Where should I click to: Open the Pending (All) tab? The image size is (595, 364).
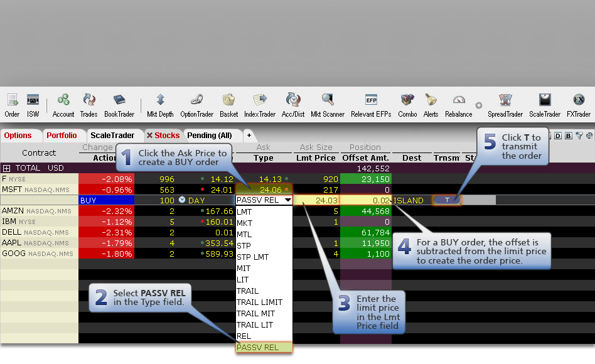[x=210, y=135]
